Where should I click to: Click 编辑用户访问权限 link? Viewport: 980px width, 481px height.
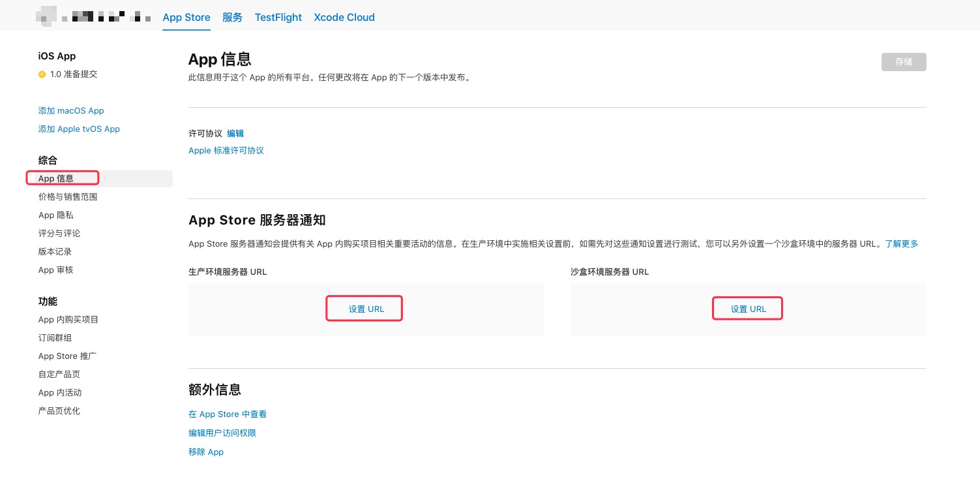pyautogui.click(x=222, y=433)
